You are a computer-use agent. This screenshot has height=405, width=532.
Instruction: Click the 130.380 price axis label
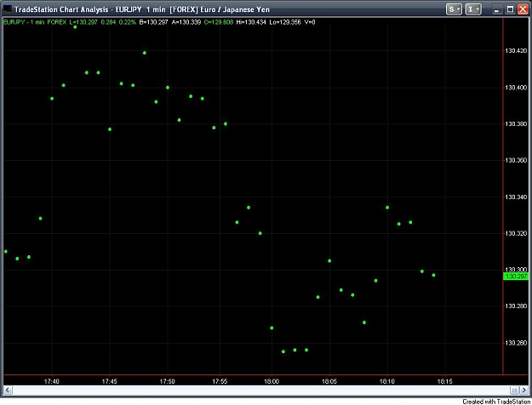[x=516, y=124]
